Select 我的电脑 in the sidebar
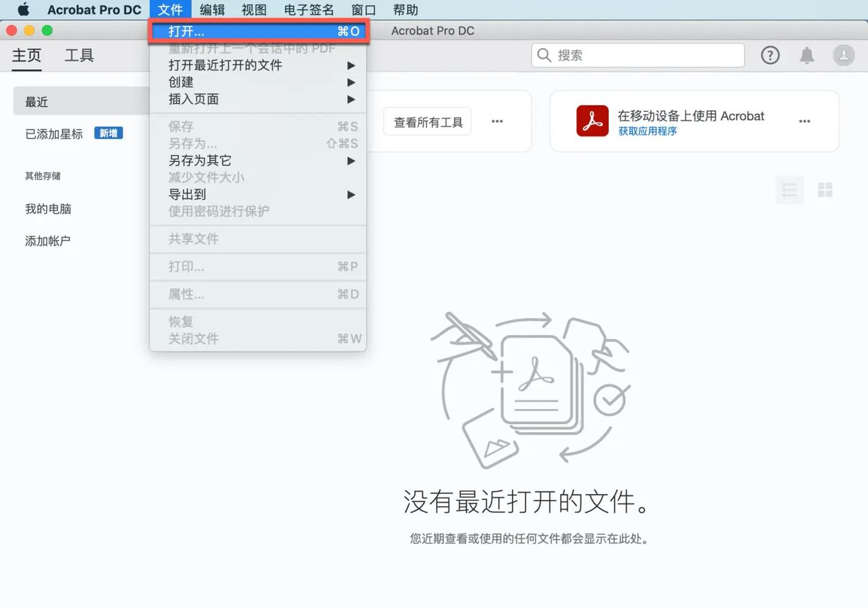Screen dimensions: 868x608 [x=48, y=209]
